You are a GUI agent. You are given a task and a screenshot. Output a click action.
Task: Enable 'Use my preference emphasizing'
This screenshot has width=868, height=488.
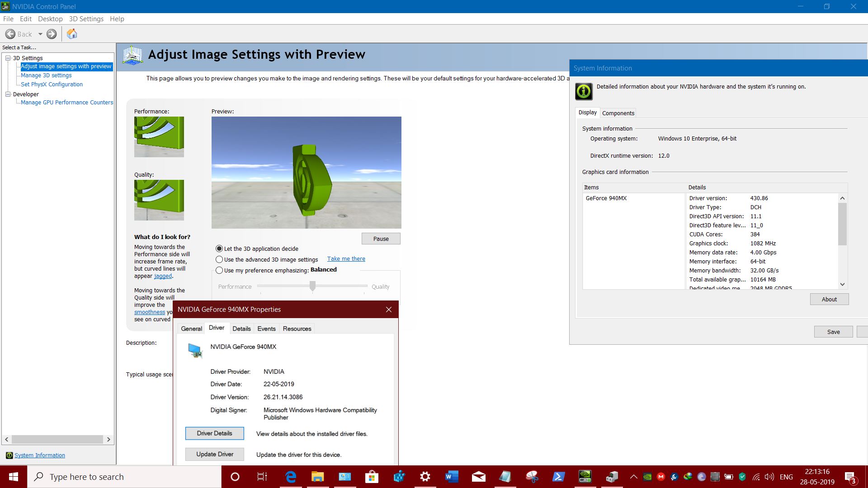click(x=219, y=270)
